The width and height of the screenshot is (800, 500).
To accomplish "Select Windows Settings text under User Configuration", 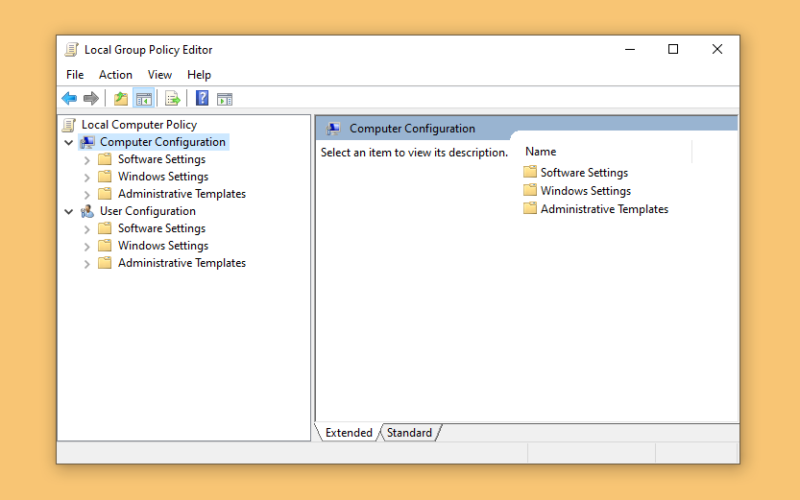I will tap(163, 246).
